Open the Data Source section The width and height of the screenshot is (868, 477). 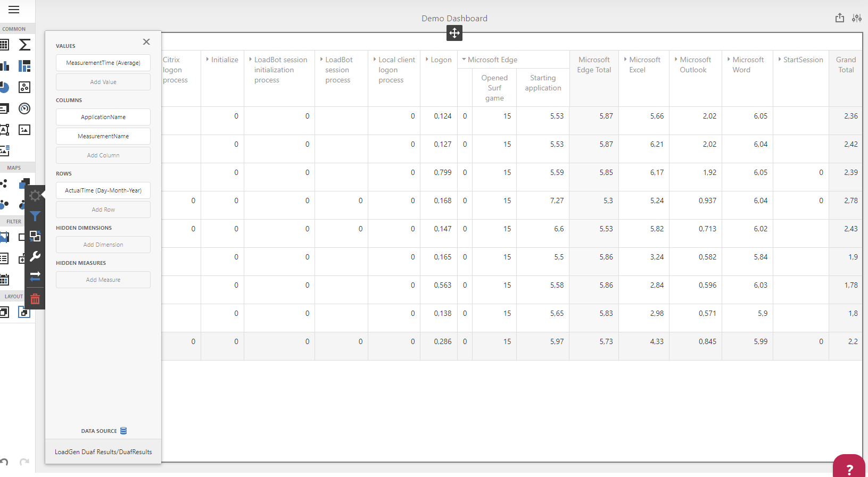point(103,431)
